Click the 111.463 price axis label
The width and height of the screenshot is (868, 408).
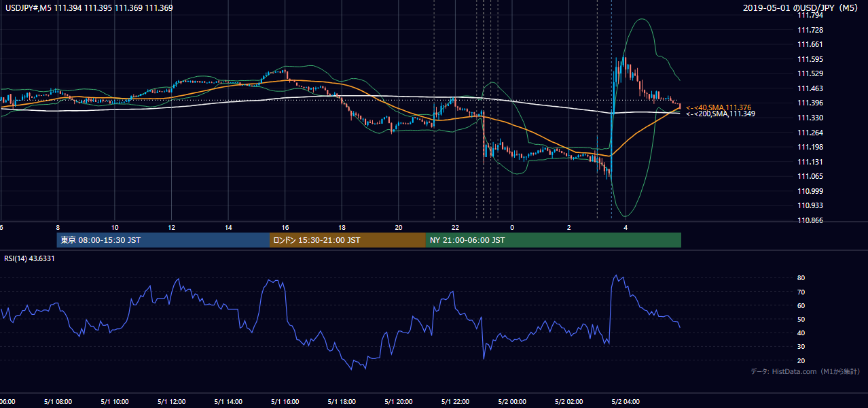(x=810, y=88)
